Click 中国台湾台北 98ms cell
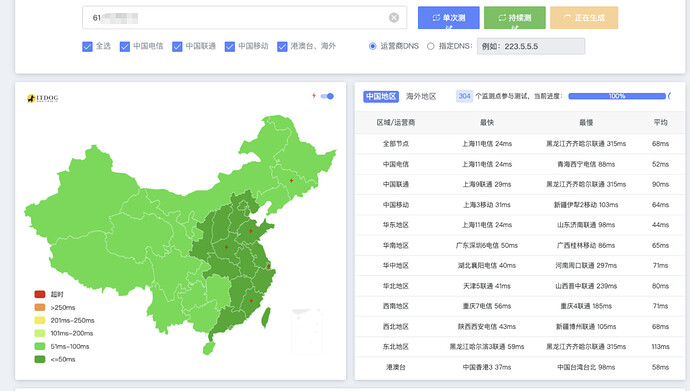 [586, 367]
